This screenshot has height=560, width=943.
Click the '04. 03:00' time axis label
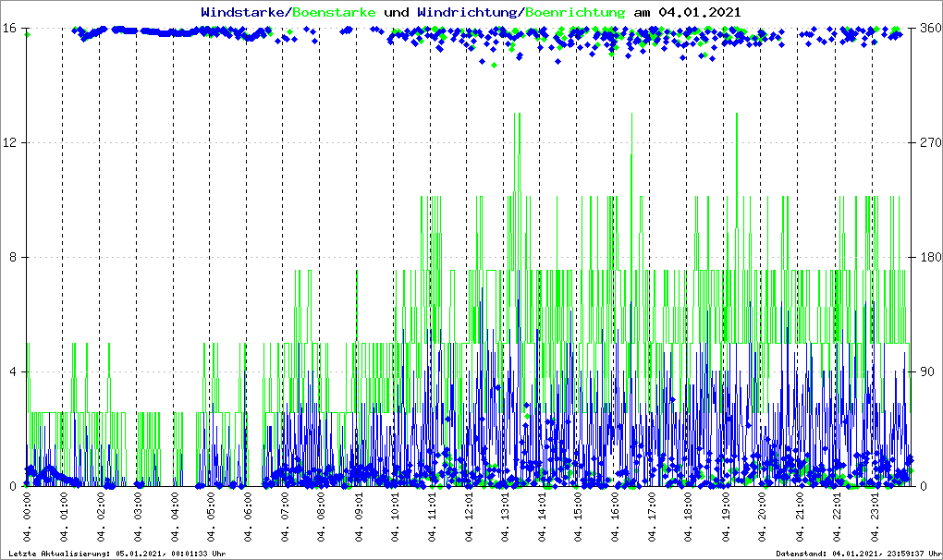point(137,517)
